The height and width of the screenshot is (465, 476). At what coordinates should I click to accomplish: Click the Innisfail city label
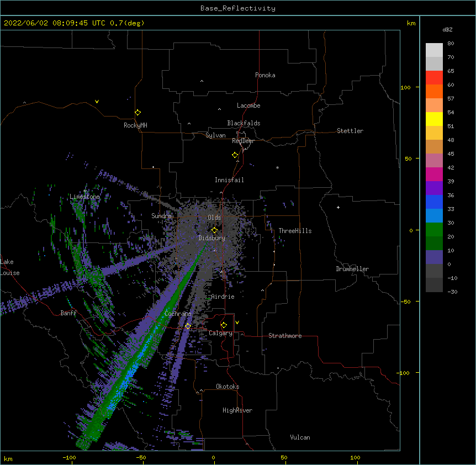pyautogui.click(x=229, y=180)
